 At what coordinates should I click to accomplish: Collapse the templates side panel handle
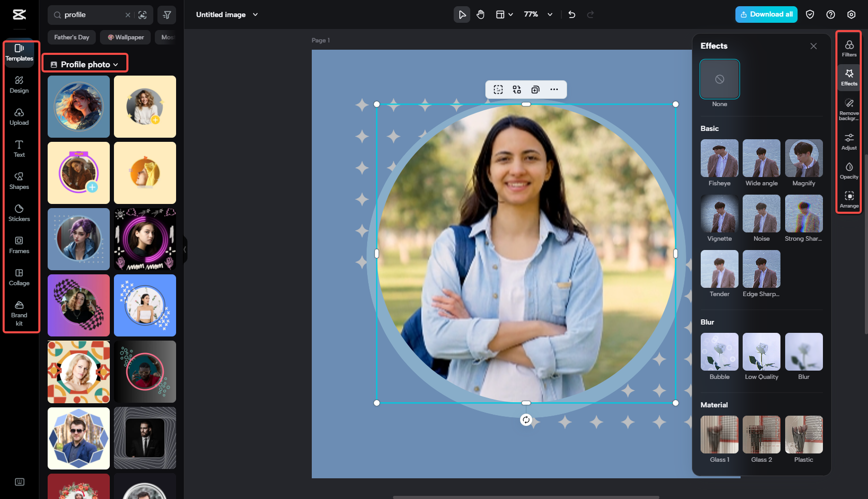pos(185,250)
